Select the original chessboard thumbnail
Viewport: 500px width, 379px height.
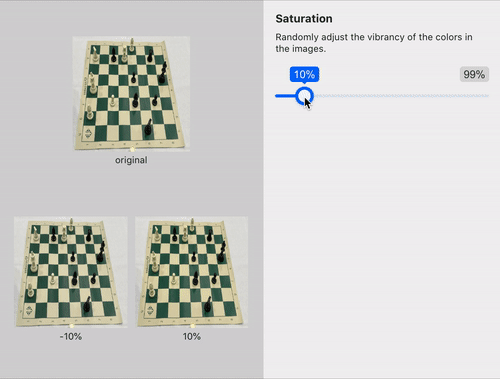[x=131, y=94]
